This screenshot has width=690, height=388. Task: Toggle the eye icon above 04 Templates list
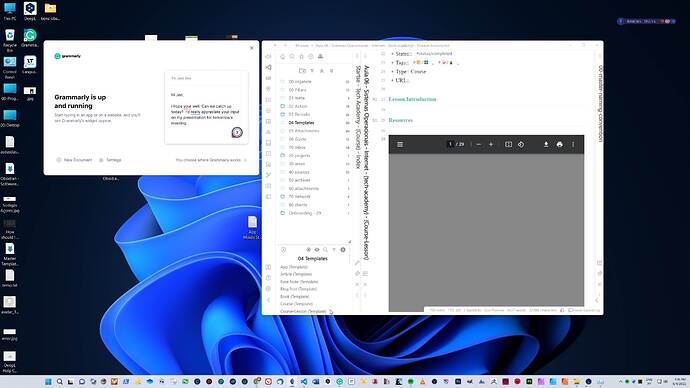point(317,250)
